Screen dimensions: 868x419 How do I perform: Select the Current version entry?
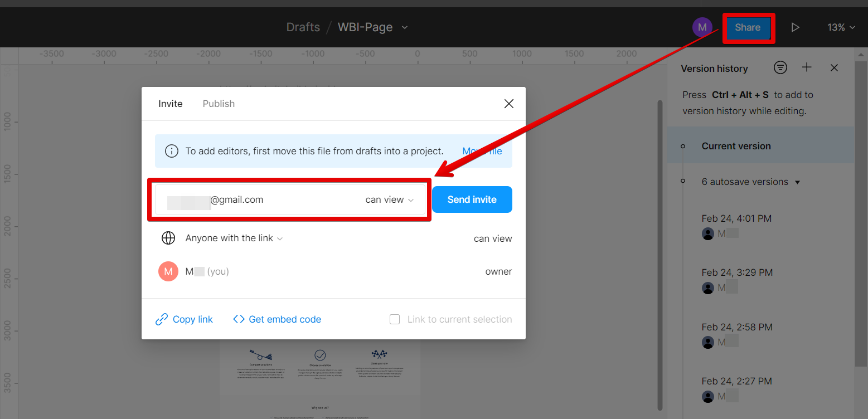[x=760, y=146]
